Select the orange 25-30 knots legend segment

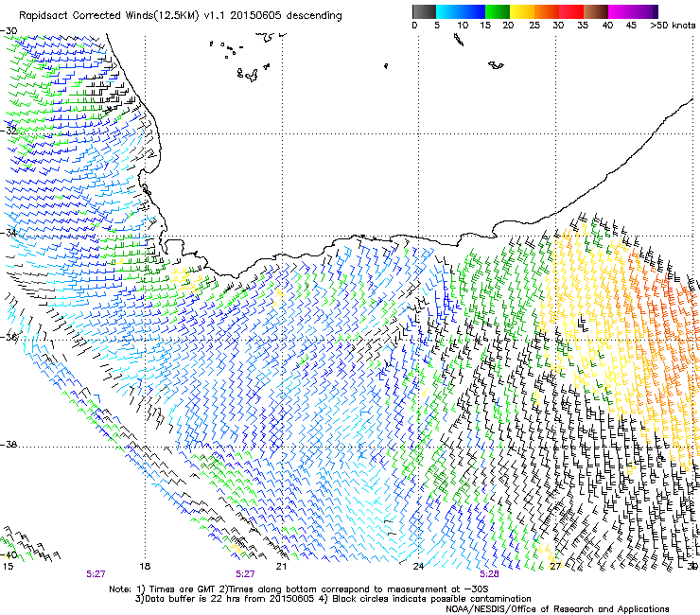pyautogui.click(x=547, y=11)
